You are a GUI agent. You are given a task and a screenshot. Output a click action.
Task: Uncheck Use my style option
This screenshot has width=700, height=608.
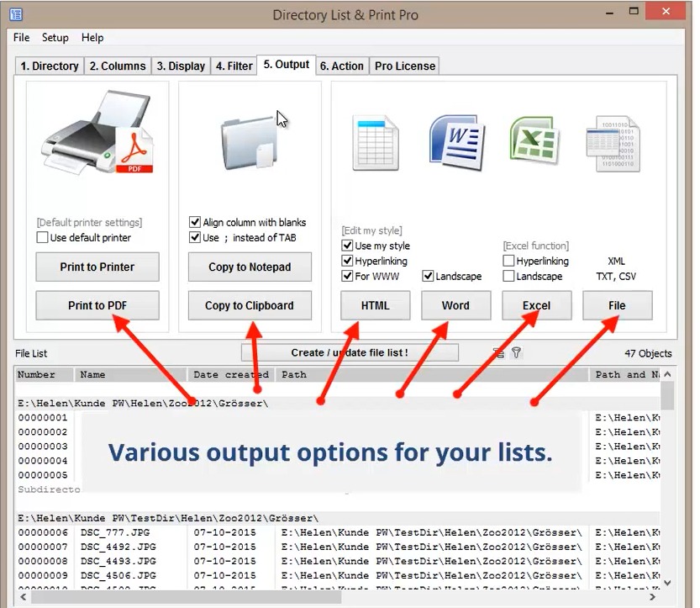click(x=347, y=246)
